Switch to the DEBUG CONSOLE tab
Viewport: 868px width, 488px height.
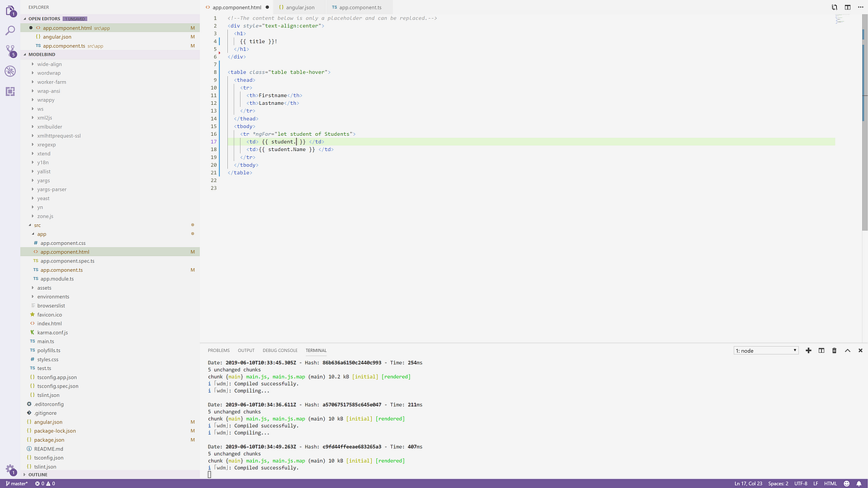click(x=280, y=350)
